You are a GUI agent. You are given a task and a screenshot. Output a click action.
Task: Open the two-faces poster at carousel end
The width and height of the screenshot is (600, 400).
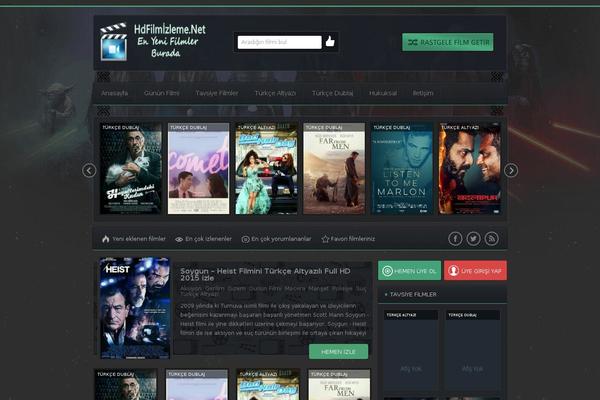(470, 168)
